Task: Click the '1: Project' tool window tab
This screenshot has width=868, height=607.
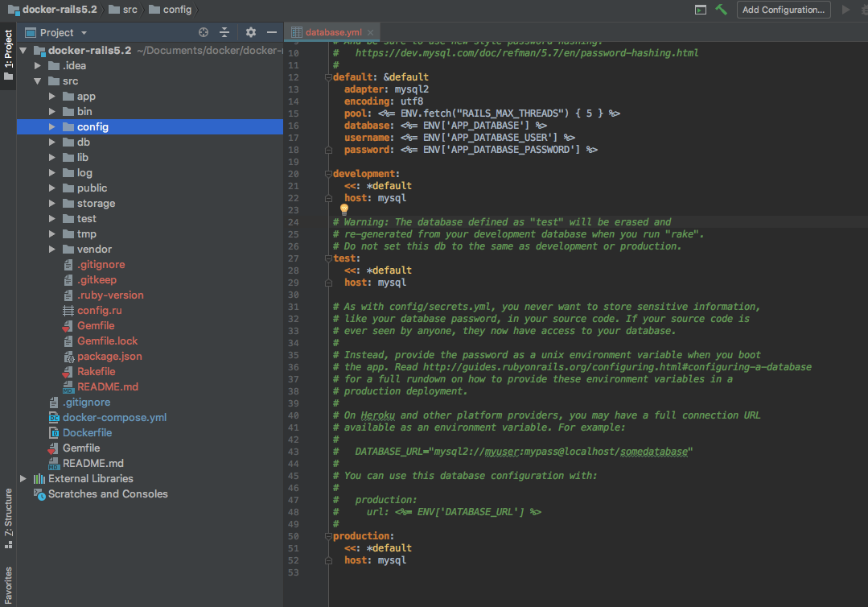Action: tap(7, 50)
